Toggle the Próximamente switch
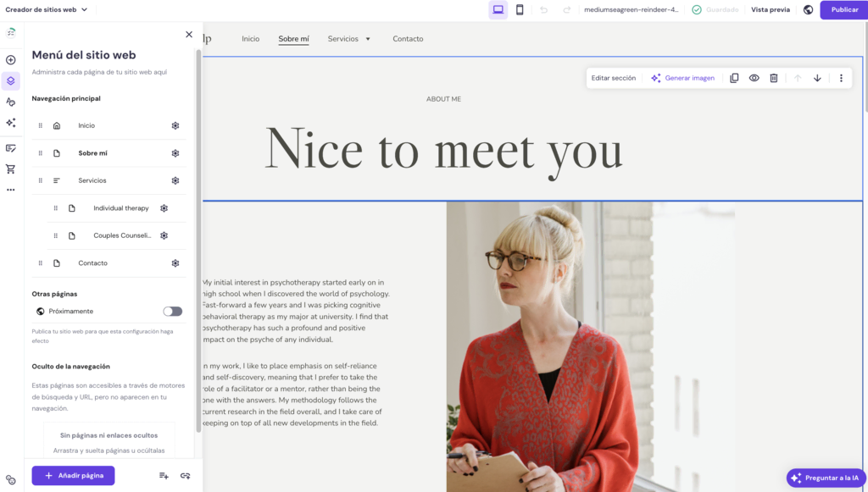This screenshot has height=492, width=868. click(x=172, y=312)
